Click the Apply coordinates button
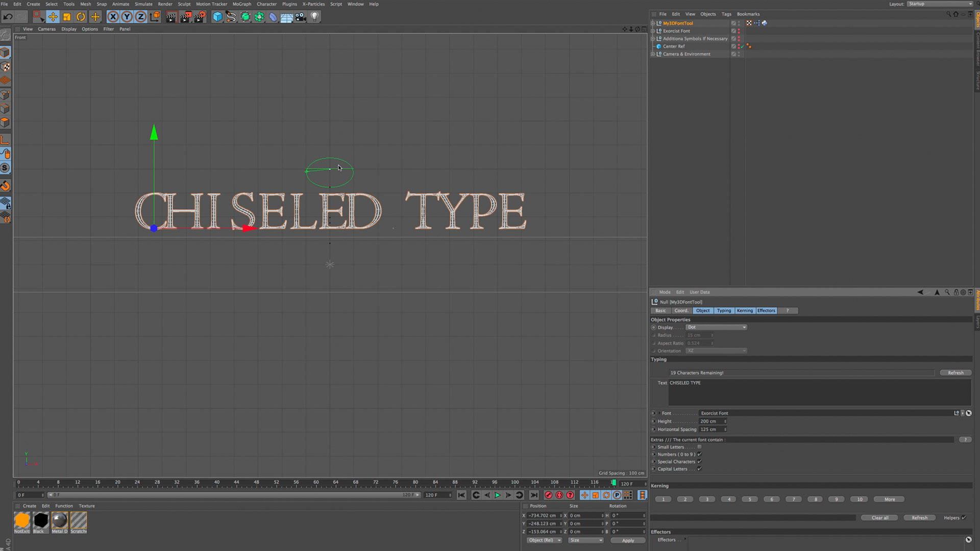The height and width of the screenshot is (551, 980). click(628, 540)
